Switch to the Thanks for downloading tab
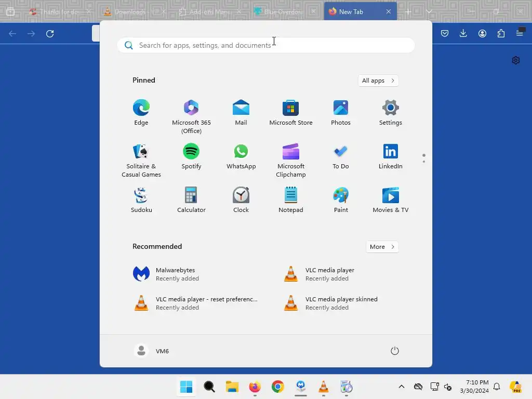 pyautogui.click(x=60, y=11)
